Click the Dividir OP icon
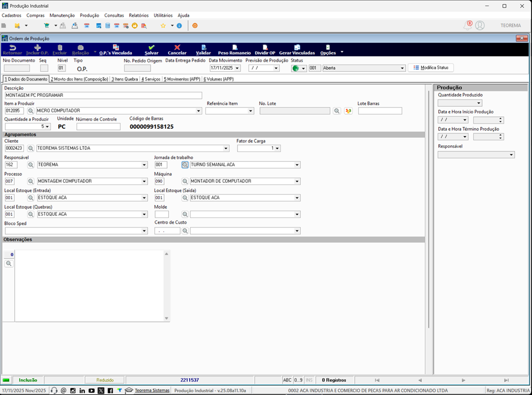This screenshot has width=532, height=395. (x=265, y=48)
